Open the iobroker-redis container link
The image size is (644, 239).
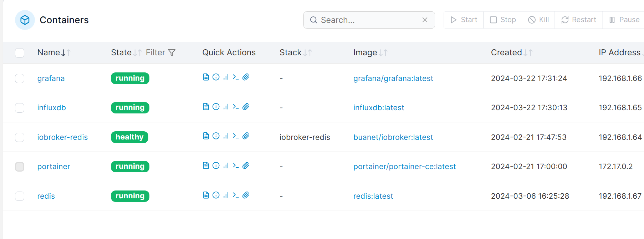coord(62,137)
